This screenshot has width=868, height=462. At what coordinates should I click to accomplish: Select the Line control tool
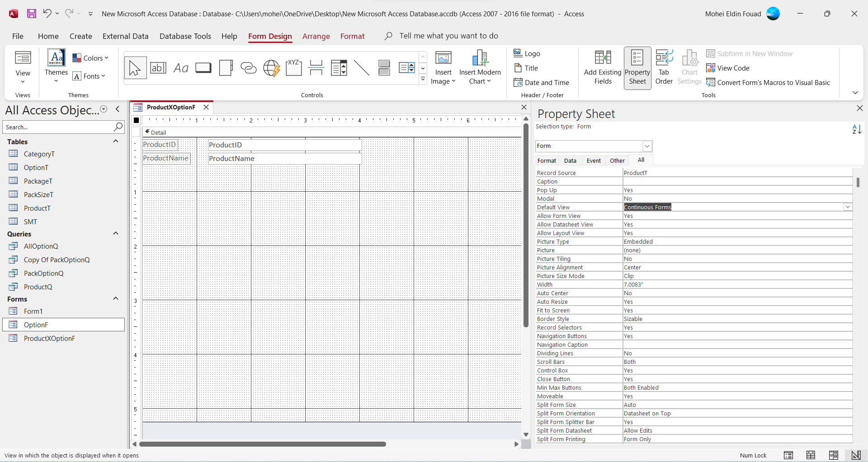[362, 68]
